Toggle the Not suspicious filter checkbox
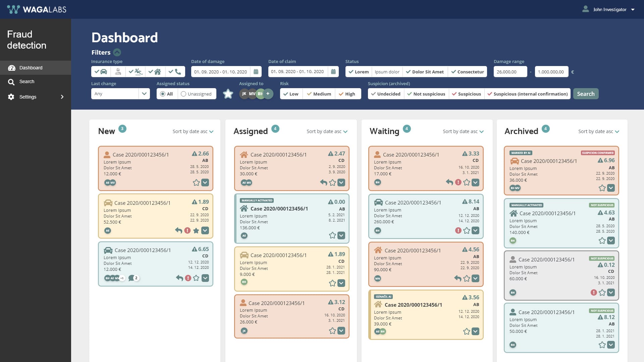This screenshot has height=362, width=644. [x=426, y=94]
